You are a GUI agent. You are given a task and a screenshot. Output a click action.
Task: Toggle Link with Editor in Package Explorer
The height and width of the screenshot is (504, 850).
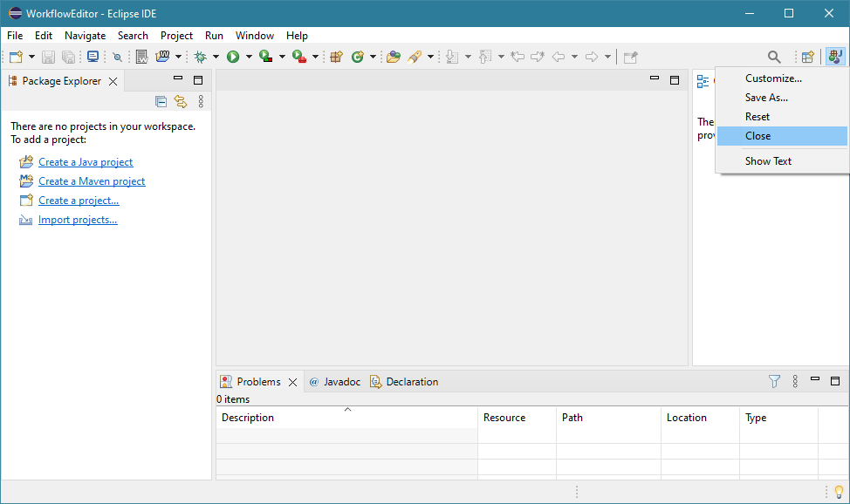181,101
